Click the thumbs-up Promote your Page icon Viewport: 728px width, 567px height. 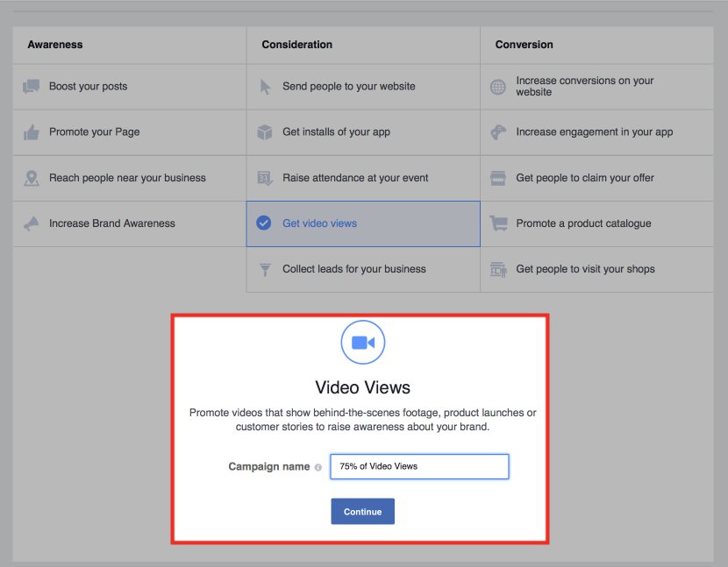point(31,132)
